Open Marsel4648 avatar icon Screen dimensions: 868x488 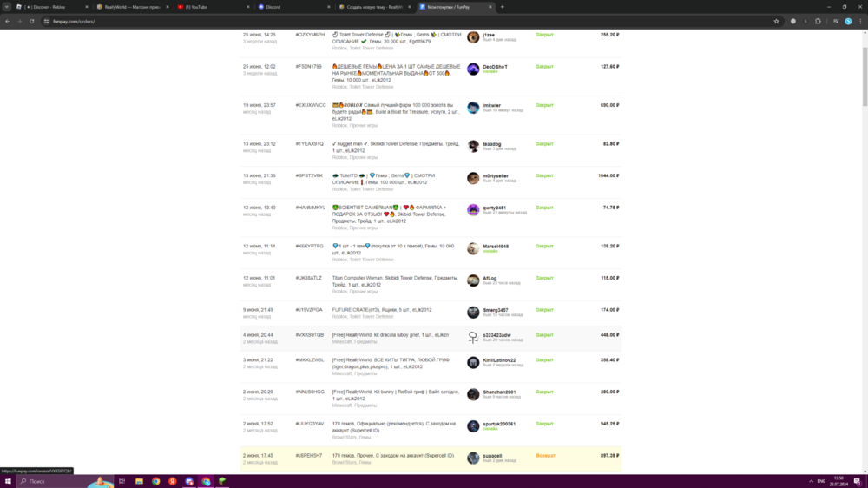pos(473,248)
